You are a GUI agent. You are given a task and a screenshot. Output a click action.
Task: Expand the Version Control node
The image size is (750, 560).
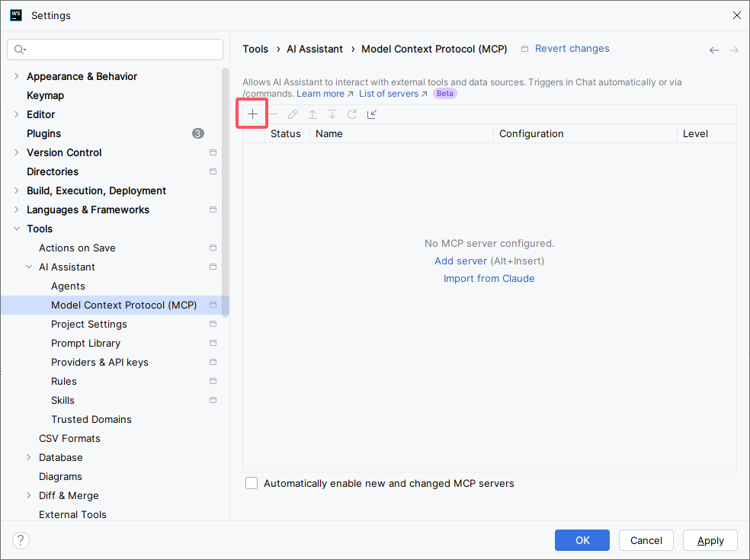[x=16, y=152]
